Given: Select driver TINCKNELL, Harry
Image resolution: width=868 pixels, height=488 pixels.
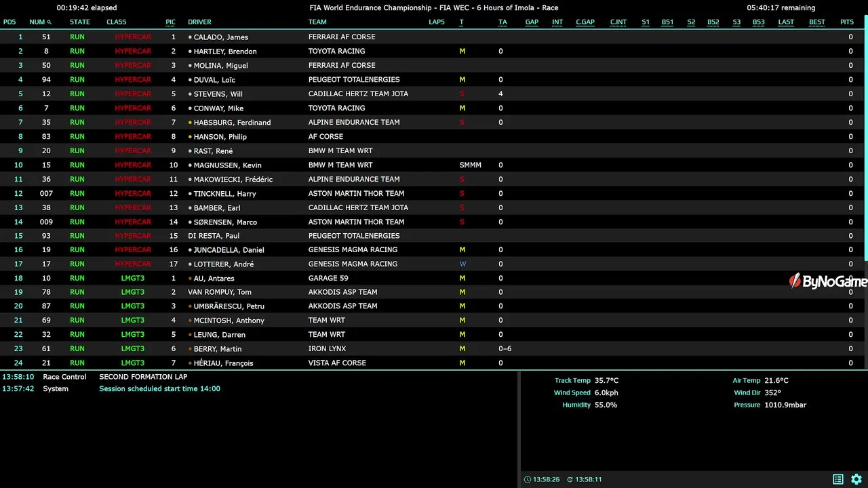Looking at the screenshot, I should click(x=224, y=194).
